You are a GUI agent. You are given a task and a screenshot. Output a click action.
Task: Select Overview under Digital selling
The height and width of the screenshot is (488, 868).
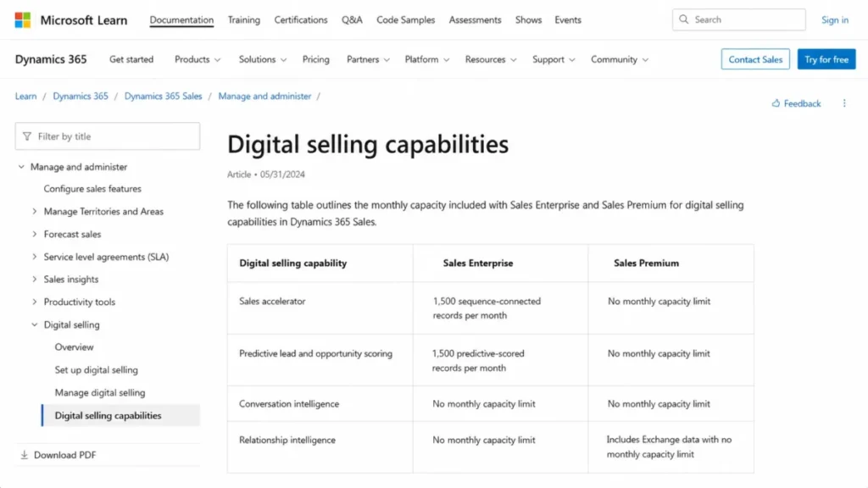coord(75,347)
